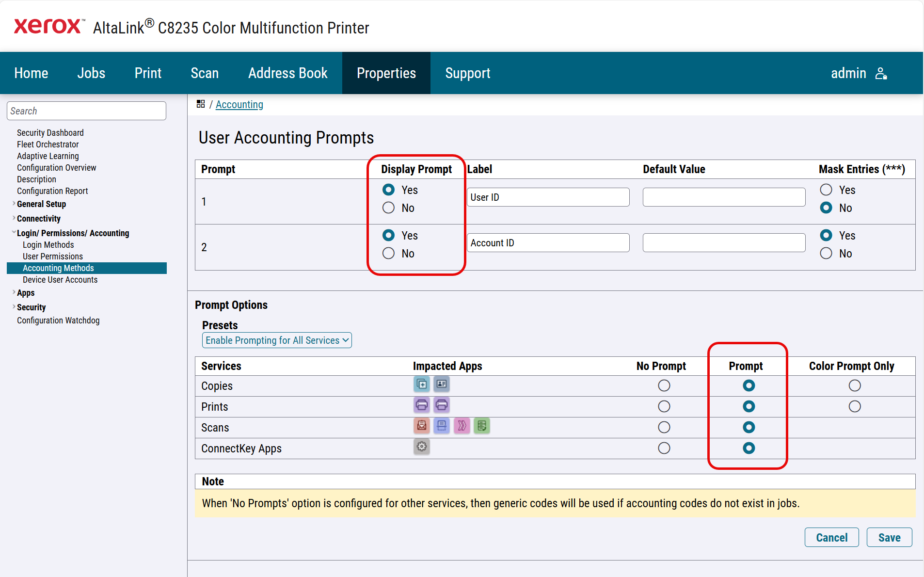924x577 pixels.
Task: Click the green server scan app icon
Action: click(481, 426)
